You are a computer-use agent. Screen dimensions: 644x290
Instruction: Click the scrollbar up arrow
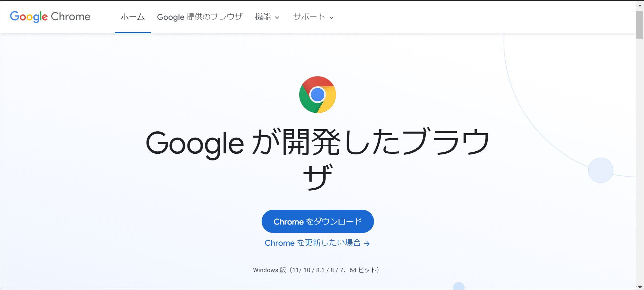(640, 5)
